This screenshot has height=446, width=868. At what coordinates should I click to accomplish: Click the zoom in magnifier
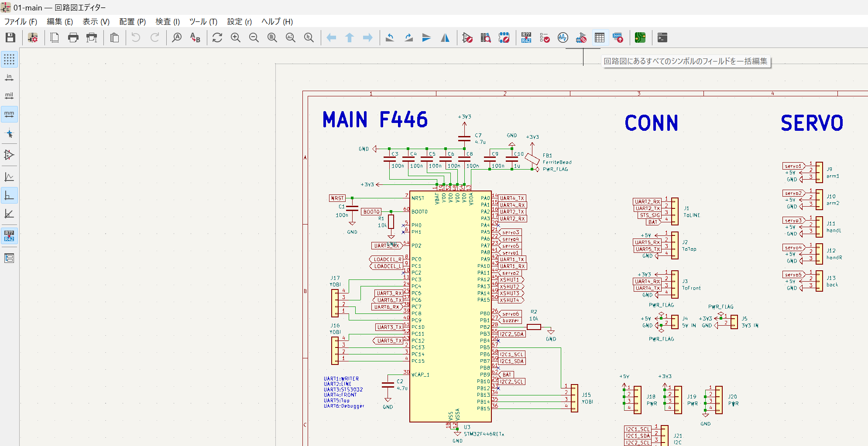click(x=236, y=38)
